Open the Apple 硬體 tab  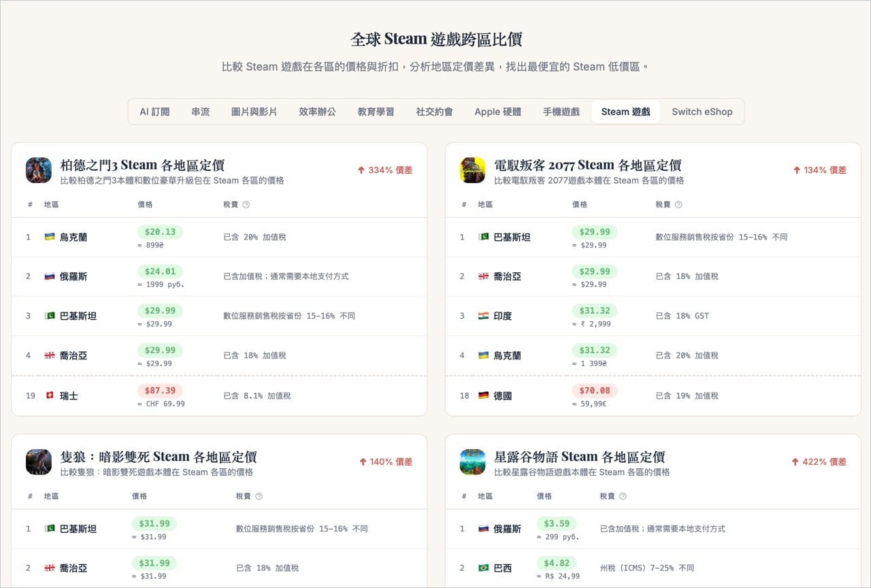click(498, 112)
